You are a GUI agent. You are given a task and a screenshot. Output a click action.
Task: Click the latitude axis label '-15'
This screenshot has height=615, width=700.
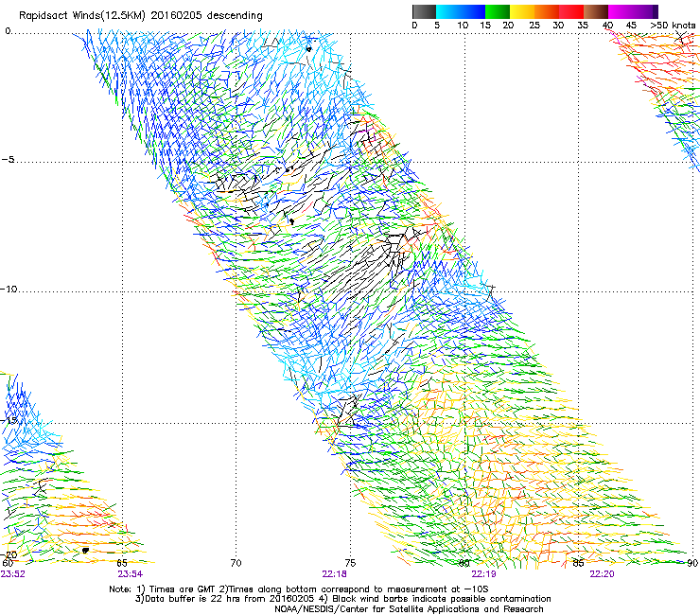9,420
